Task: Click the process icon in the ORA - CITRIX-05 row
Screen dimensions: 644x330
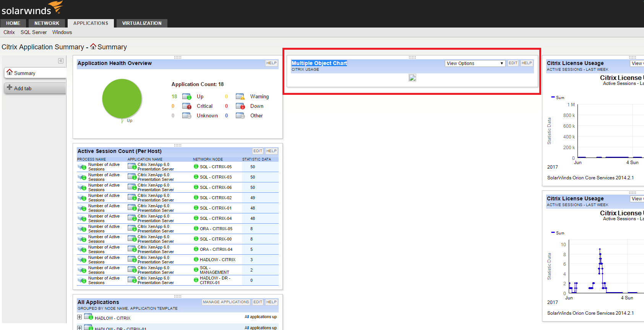Action: 82,229
